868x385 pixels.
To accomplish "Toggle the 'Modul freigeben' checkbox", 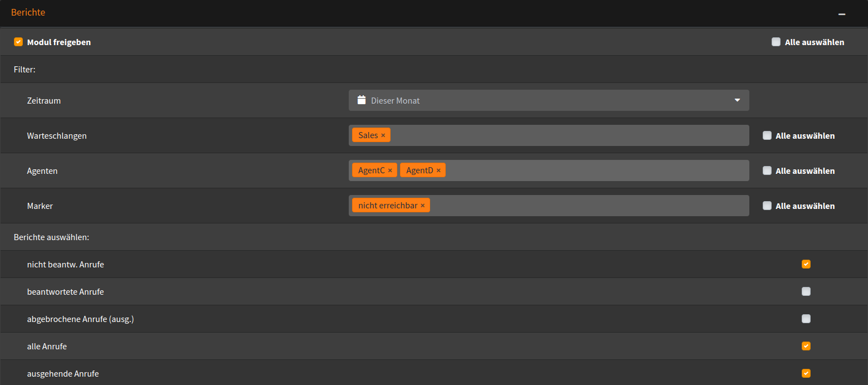I will [18, 42].
